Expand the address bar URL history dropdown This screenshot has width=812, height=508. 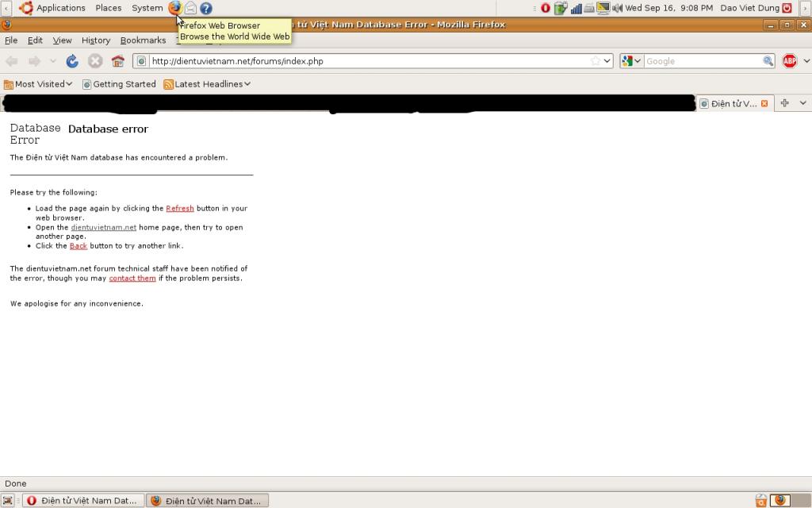[607, 61]
